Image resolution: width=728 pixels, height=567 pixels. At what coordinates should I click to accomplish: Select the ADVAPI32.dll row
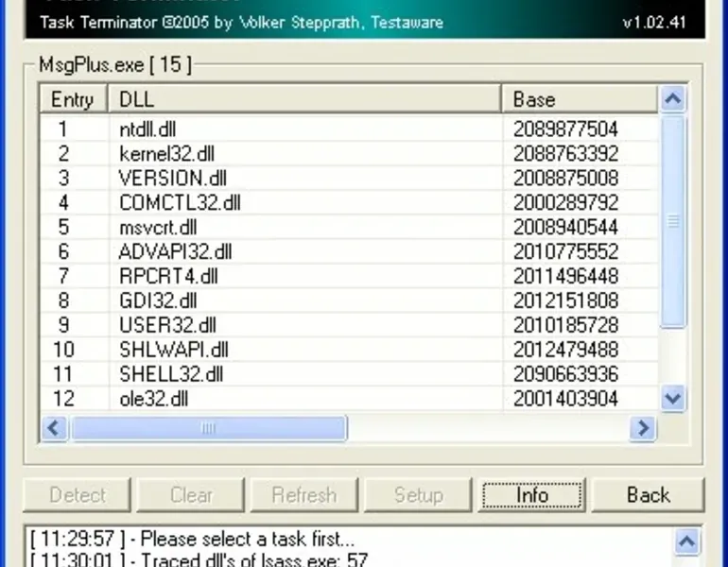coord(349,252)
